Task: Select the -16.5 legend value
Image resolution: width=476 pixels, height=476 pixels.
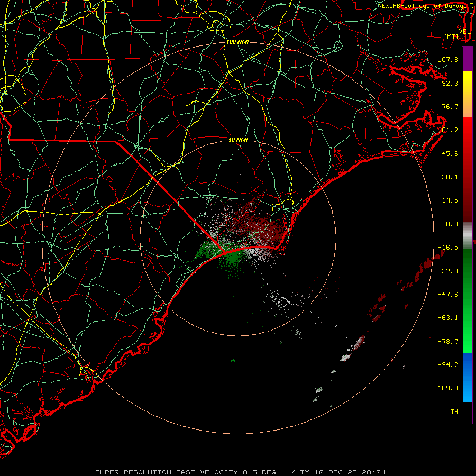Action: pyautogui.click(x=448, y=248)
